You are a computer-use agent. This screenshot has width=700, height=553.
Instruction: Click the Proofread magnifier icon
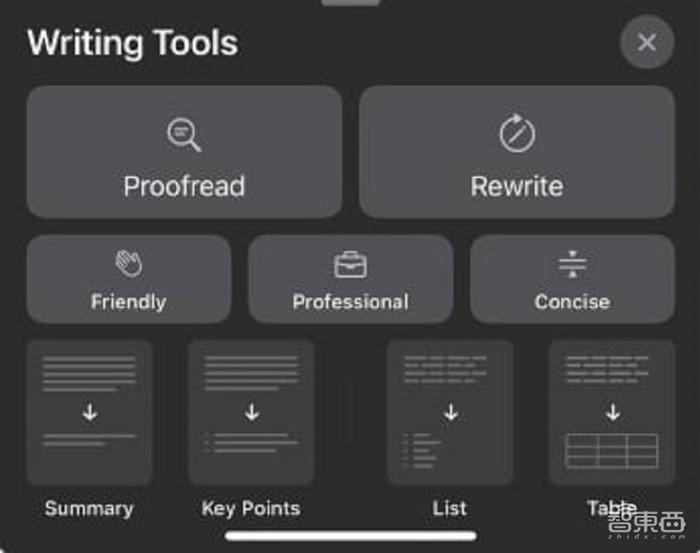click(184, 135)
